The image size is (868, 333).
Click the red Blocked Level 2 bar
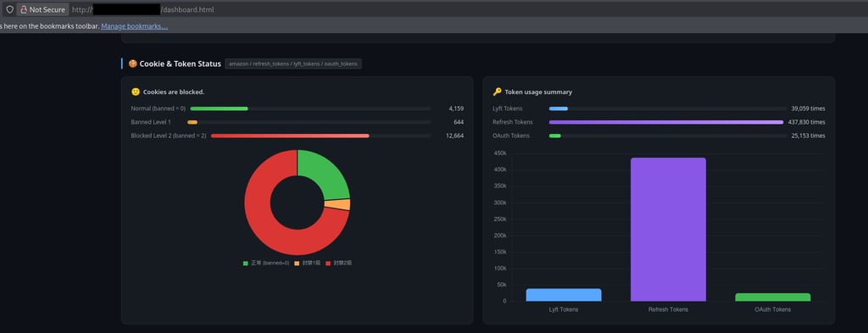click(x=290, y=136)
